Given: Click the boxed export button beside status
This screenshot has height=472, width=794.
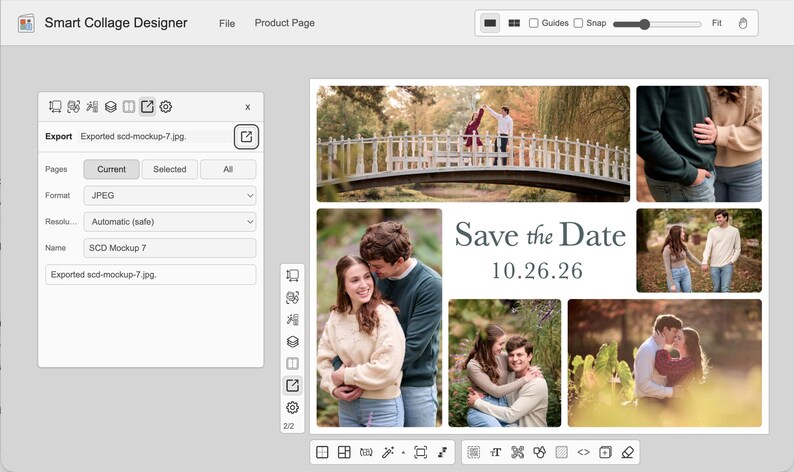Looking at the screenshot, I should [247, 137].
